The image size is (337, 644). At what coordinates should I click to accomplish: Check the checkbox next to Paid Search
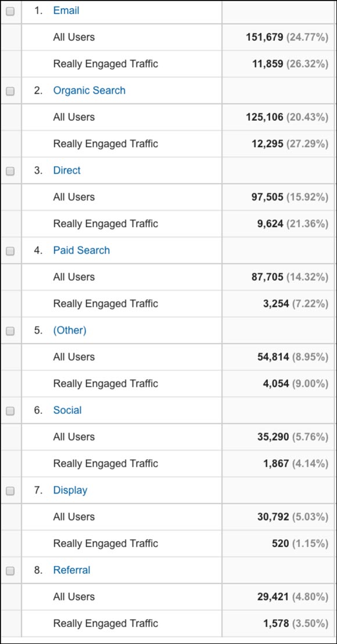[10, 250]
